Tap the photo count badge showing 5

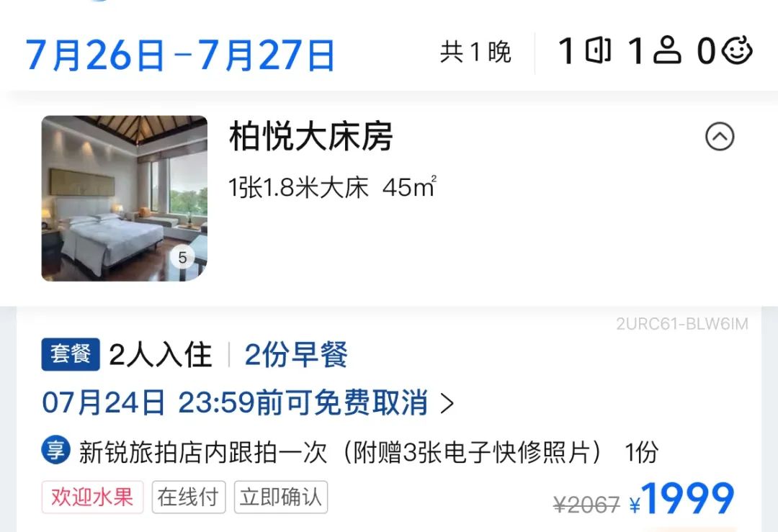(182, 257)
